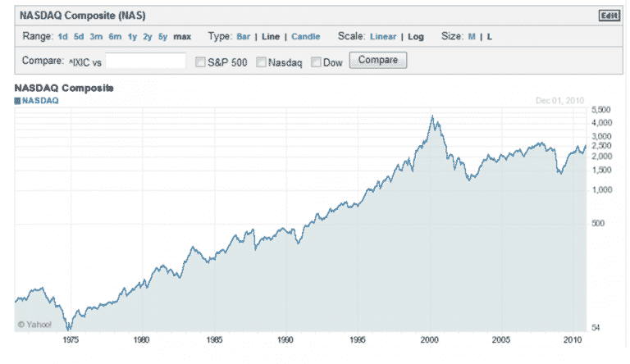The image size is (630, 364).
Task: Select the 1y range
Action: 130,37
